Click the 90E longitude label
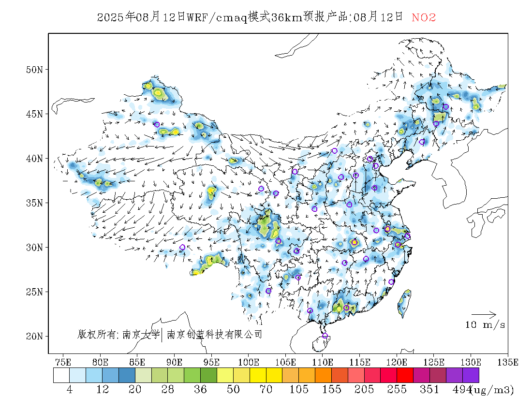Screen dimensions: 532x411 tap(174, 363)
